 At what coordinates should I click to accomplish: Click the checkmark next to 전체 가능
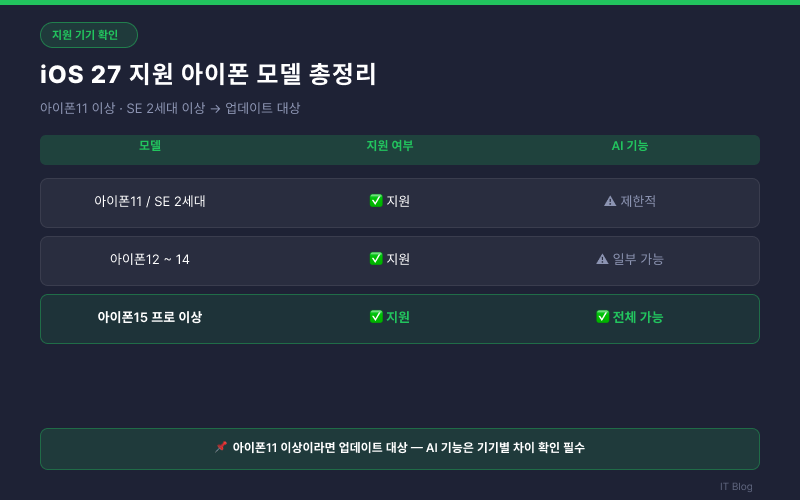pyautogui.click(x=603, y=317)
